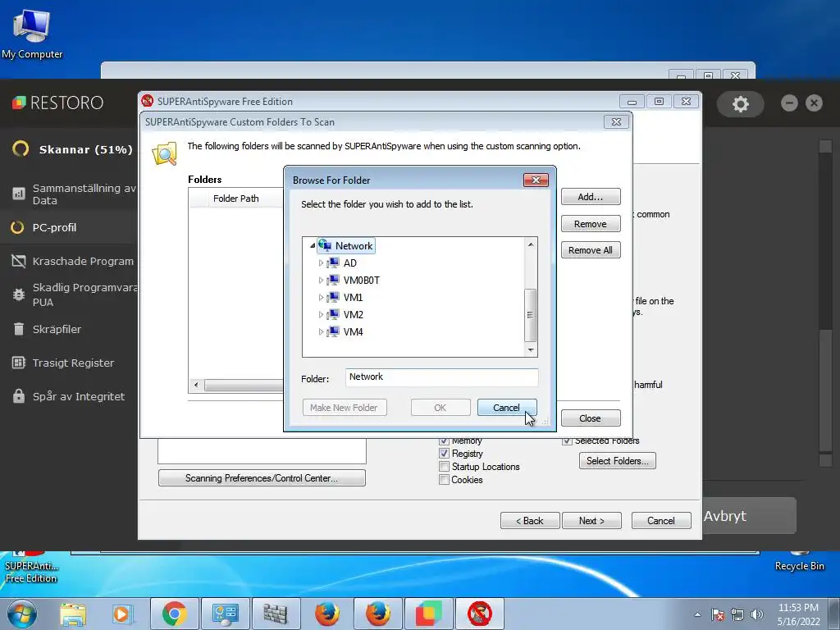Expand the VM4 computer node
The width and height of the screenshot is (840, 630).
pyautogui.click(x=321, y=331)
